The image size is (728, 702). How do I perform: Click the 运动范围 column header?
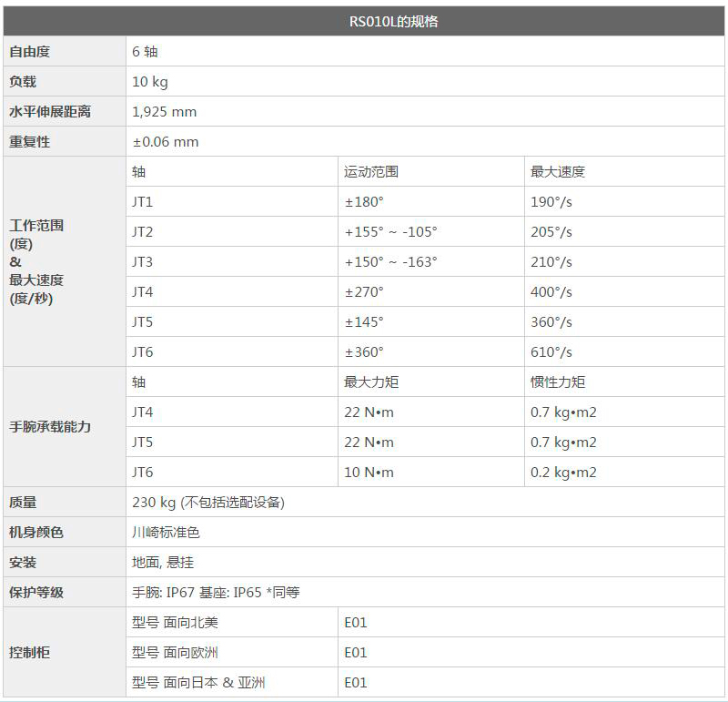click(371, 171)
